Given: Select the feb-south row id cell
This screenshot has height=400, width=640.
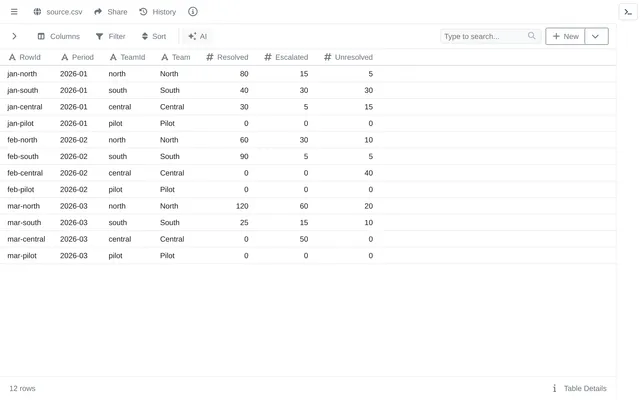Looking at the screenshot, I should pyautogui.click(x=23, y=156).
